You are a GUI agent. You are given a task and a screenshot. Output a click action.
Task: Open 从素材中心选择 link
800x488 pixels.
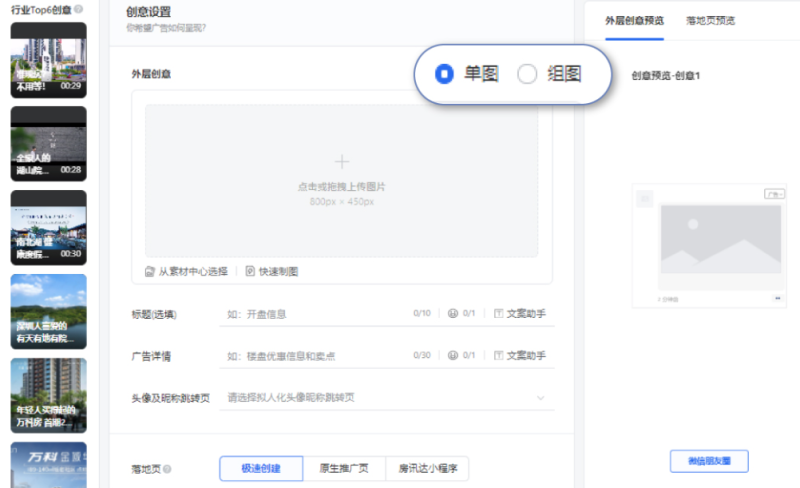193,272
